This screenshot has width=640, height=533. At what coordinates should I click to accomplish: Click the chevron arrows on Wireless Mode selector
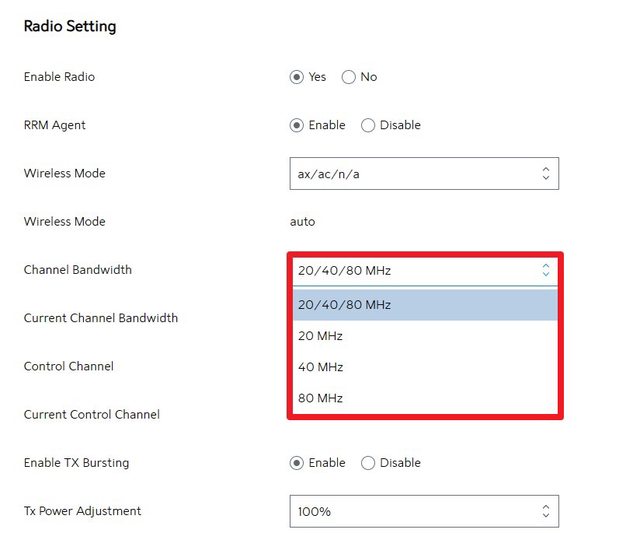(x=545, y=173)
